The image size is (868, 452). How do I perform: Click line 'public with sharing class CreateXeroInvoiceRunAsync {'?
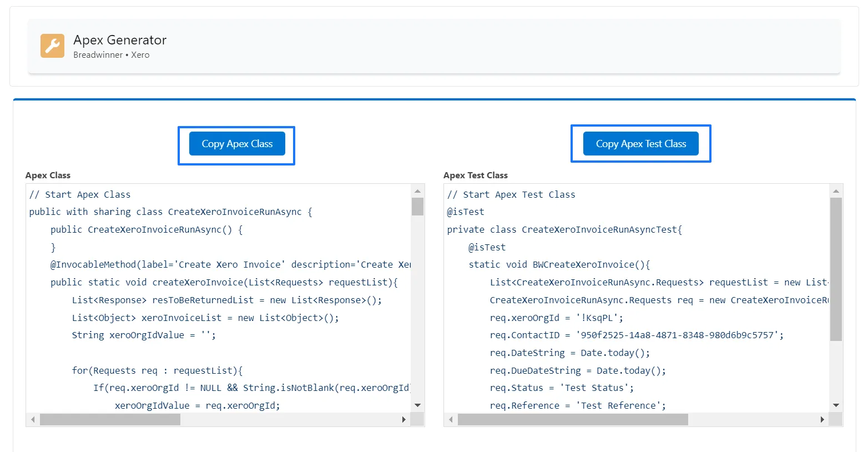click(x=171, y=212)
